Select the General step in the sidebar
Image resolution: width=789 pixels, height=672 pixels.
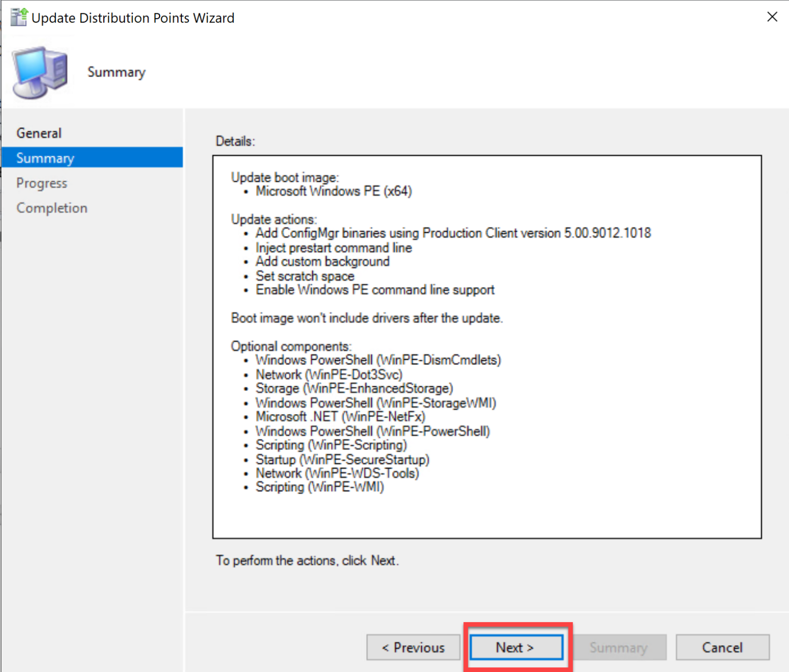(39, 133)
